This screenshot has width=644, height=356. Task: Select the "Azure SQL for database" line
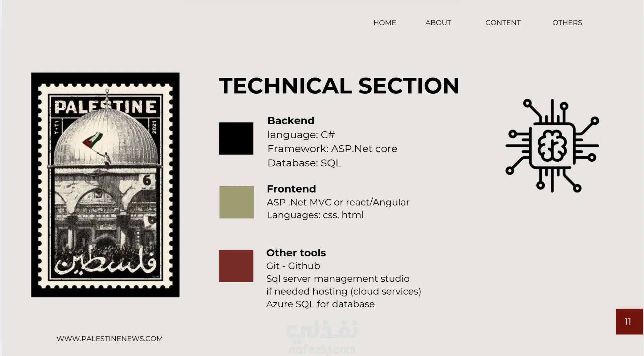click(x=320, y=304)
